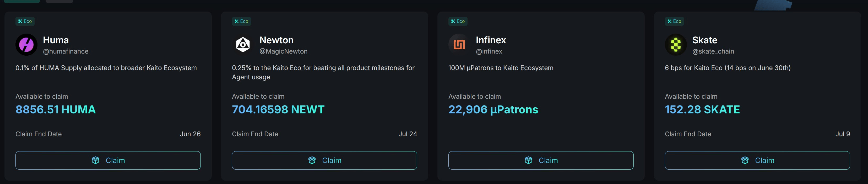Click the Infinex orange logo avatar

459,45
